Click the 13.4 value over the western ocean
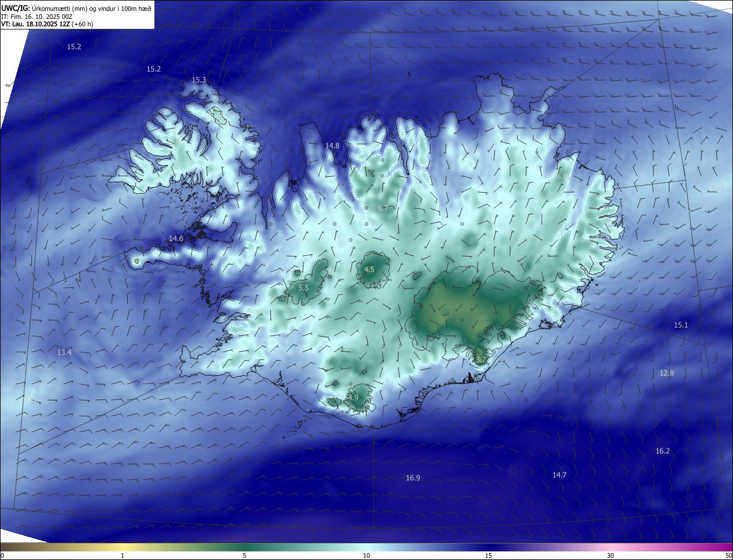 click(64, 352)
